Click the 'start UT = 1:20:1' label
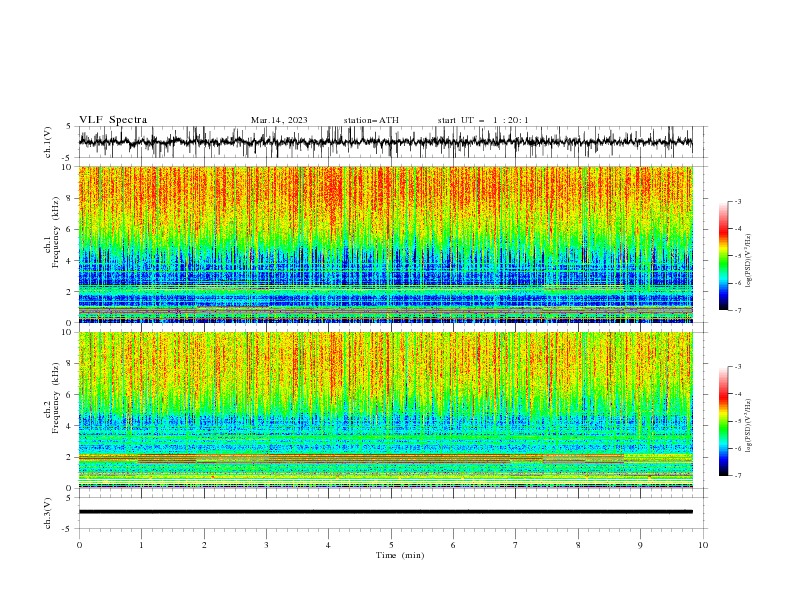This screenshot has width=792, height=612. coord(483,120)
